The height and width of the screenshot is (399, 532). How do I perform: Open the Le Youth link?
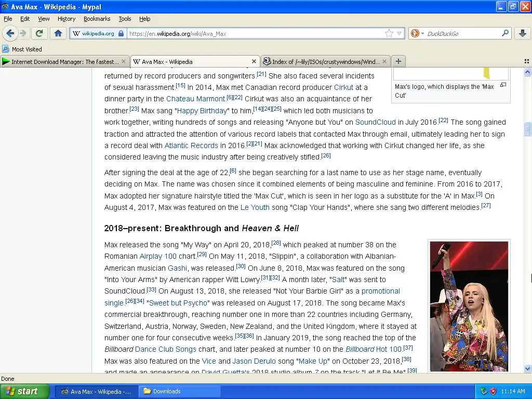coord(255,207)
